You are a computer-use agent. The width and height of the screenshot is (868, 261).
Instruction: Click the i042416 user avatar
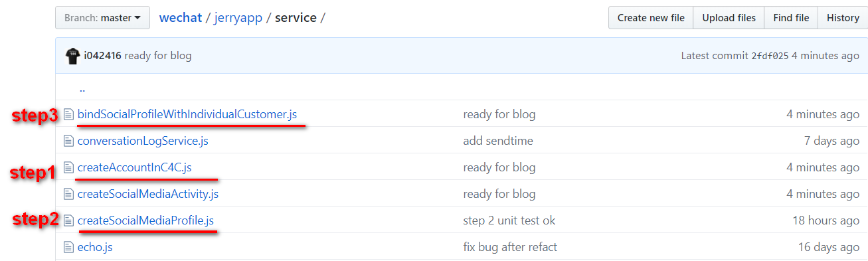pyautogui.click(x=73, y=56)
